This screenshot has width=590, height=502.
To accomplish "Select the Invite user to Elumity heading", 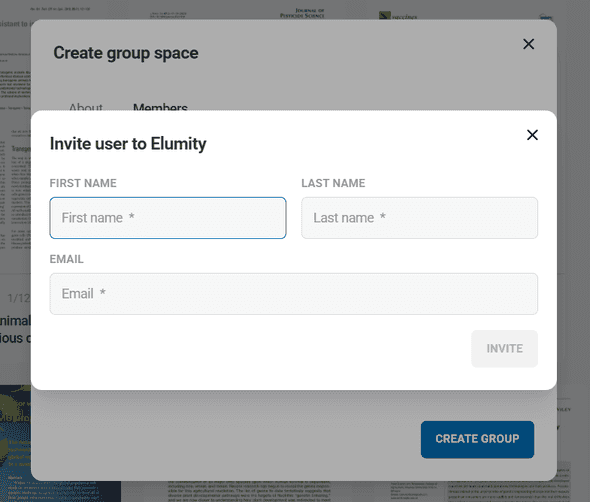I will [128, 144].
